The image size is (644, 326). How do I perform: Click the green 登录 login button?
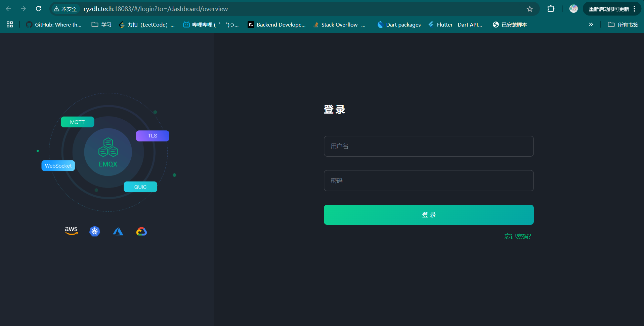point(429,215)
